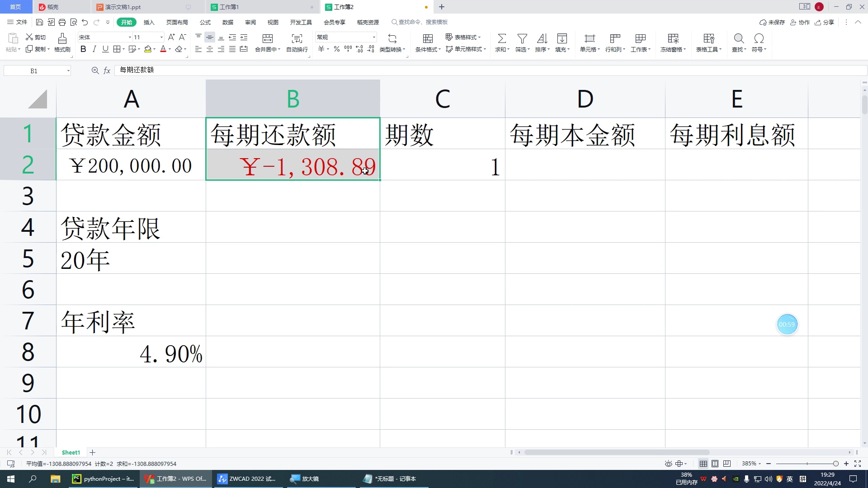The image size is (868, 488).
Task: Click the Collaborate (协作) button
Action: tap(800, 22)
